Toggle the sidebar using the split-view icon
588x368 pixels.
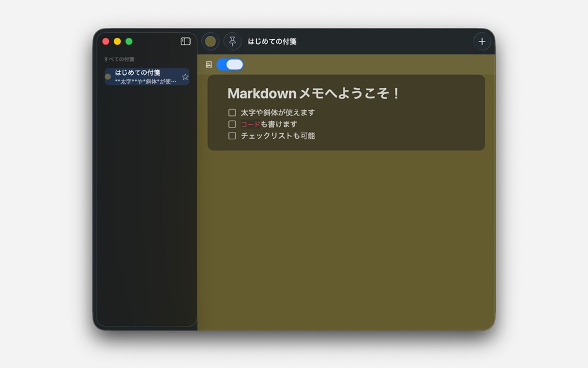[x=185, y=41]
